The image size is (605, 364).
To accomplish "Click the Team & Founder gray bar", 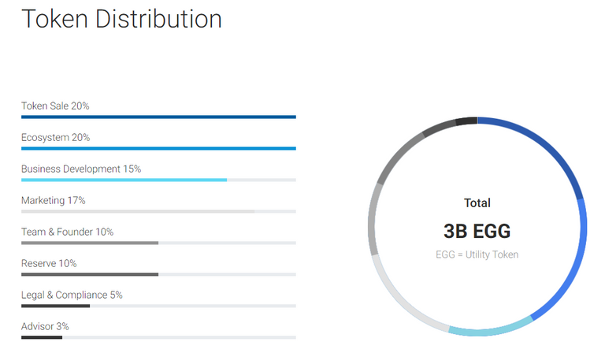I will pos(90,243).
